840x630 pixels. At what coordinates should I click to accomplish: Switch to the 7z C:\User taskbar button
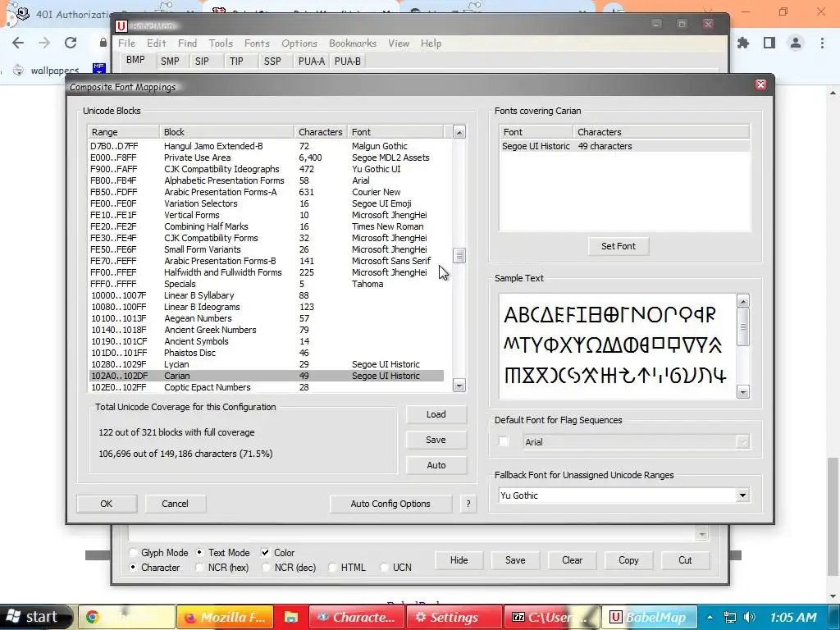552,617
